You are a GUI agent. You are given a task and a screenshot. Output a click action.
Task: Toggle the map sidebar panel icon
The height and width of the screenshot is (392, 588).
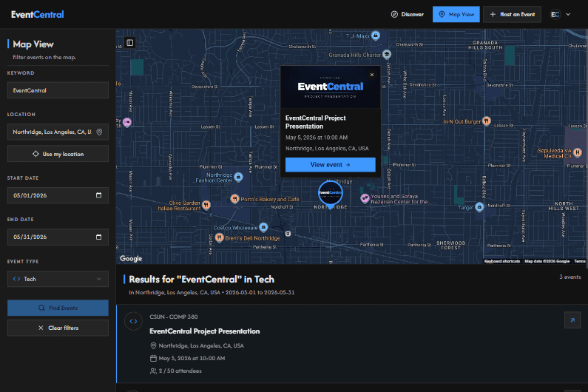(129, 43)
